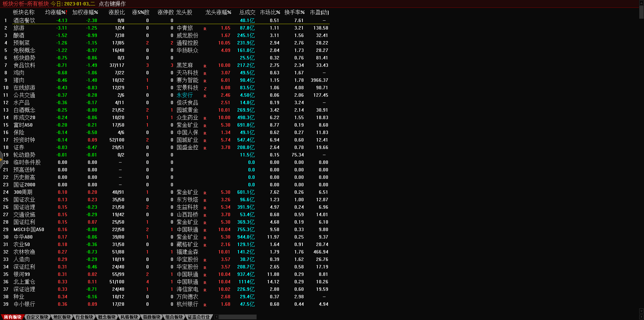Screen dimensions: 644x320
Task: Click the R marker next to 黑芝麻
Action: 205,66
